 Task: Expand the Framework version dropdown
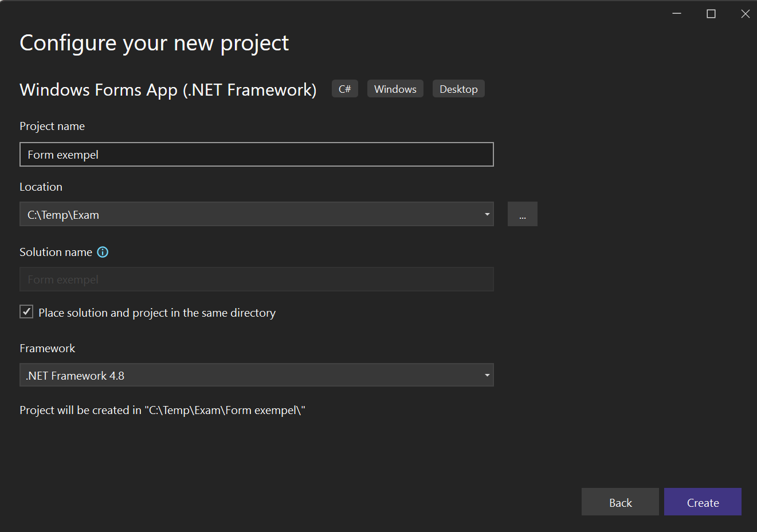pyautogui.click(x=487, y=375)
